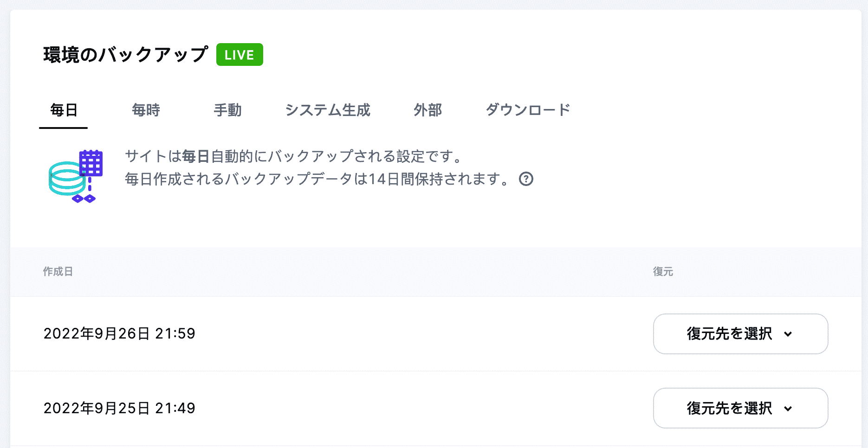
Task: Click the question mark circle next to retention text
Action: (527, 179)
